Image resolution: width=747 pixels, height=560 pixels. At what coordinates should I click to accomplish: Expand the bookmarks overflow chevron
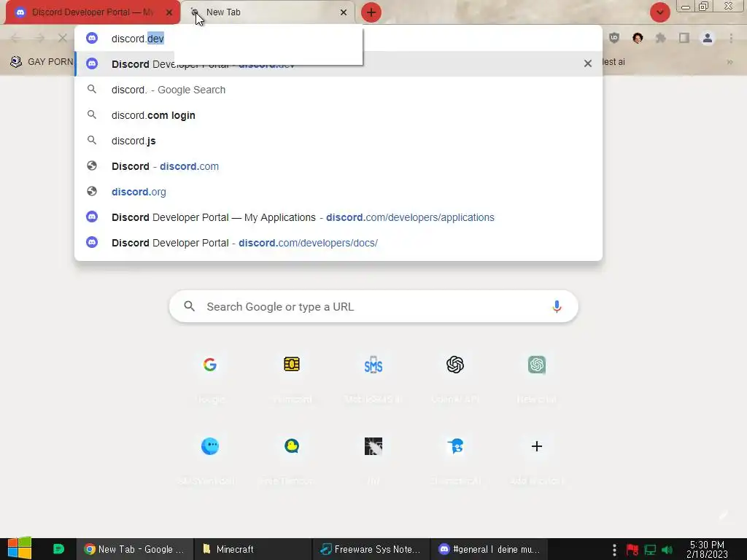coord(729,62)
